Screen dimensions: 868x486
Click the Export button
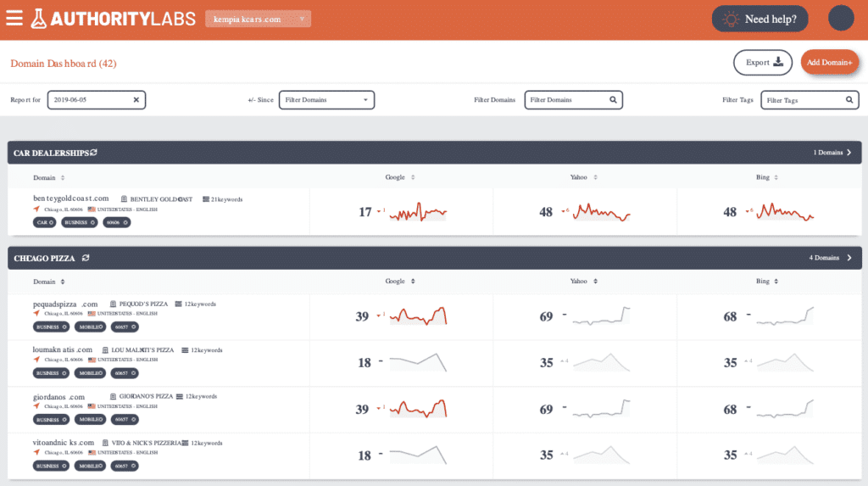coord(763,63)
